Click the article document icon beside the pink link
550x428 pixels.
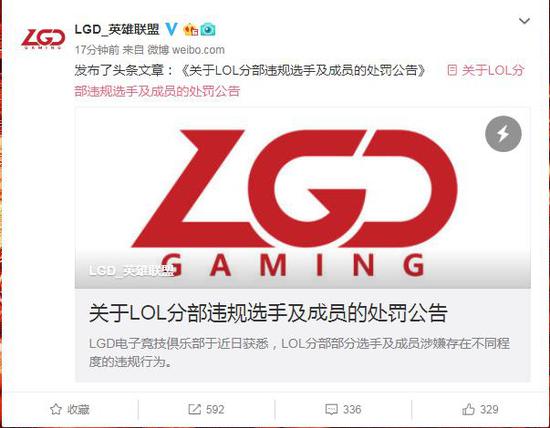pyautogui.click(x=452, y=70)
